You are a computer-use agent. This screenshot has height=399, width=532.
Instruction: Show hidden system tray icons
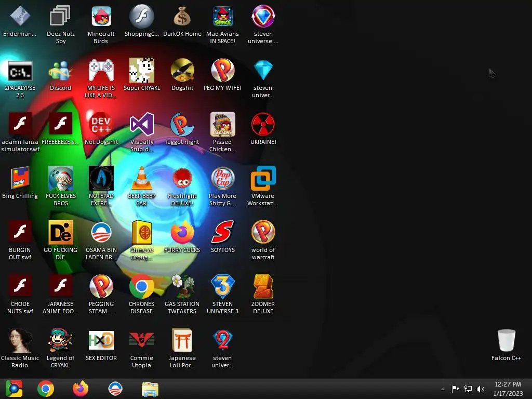pyautogui.click(x=443, y=389)
